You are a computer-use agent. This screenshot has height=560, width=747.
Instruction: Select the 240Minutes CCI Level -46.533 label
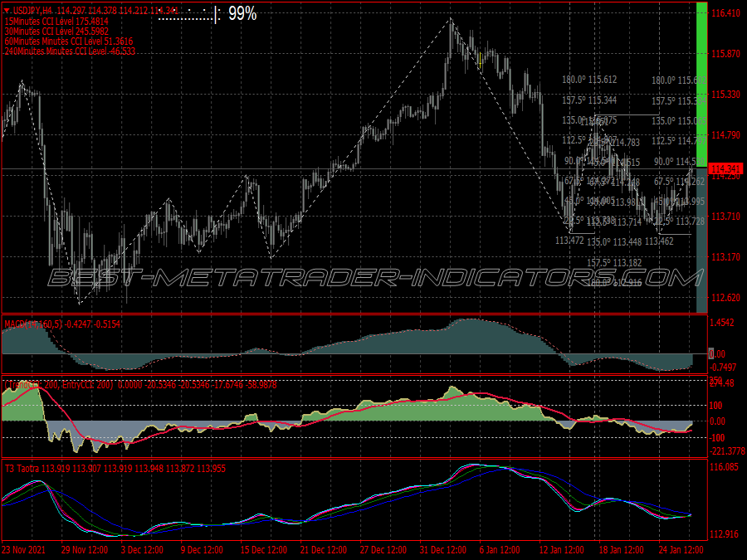(70, 51)
